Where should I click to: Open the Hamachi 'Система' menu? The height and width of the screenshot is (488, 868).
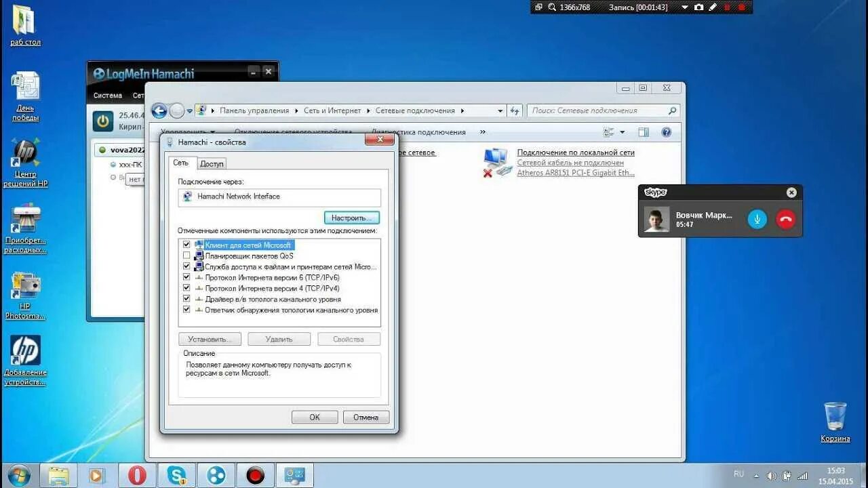pos(108,96)
